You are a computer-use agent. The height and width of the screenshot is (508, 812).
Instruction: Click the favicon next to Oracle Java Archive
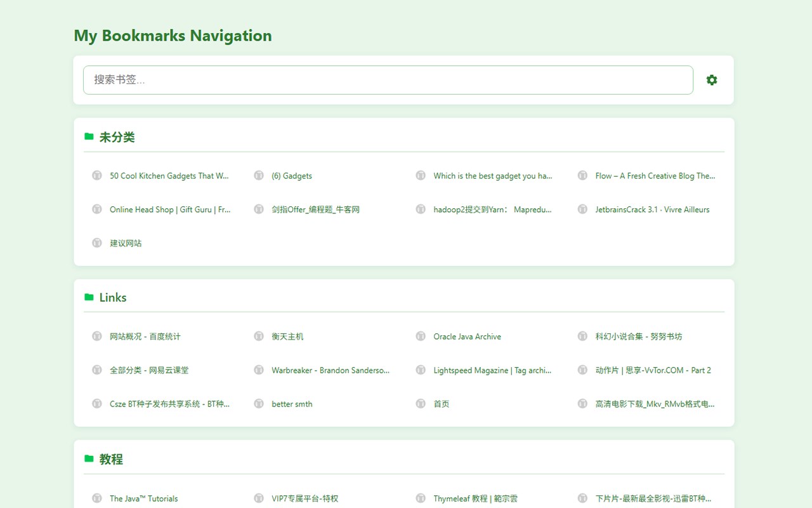421,337
